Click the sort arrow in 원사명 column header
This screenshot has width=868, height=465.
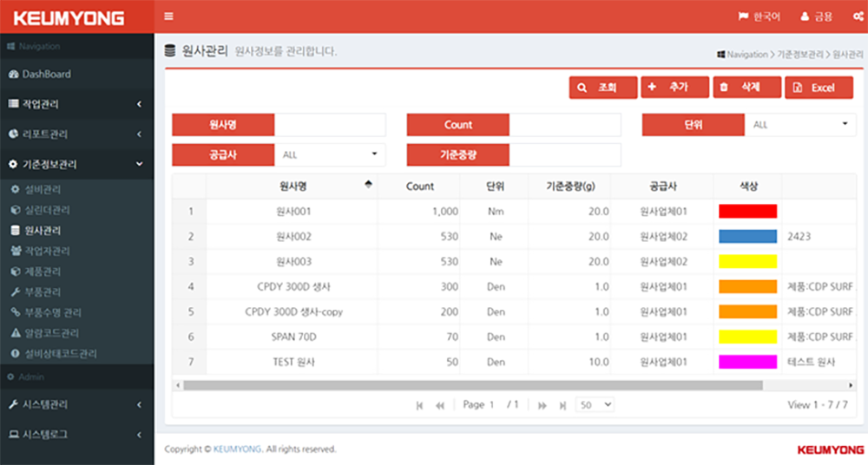click(x=368, y=185)
